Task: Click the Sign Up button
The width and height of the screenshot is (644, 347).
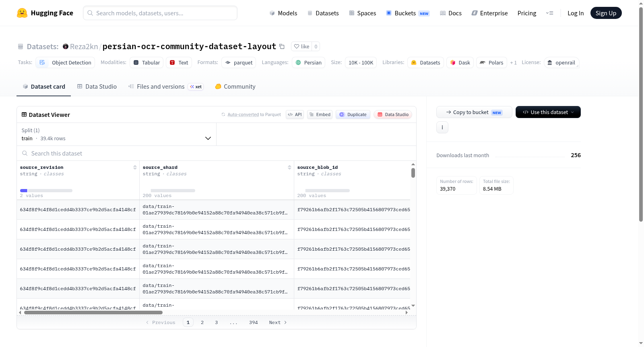Action: (606, 13)
